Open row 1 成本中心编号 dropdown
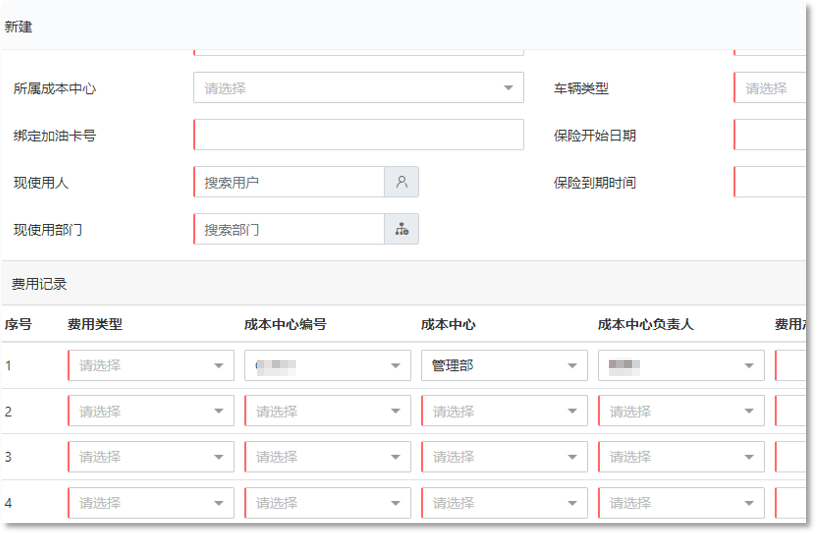 pos(328,366)
